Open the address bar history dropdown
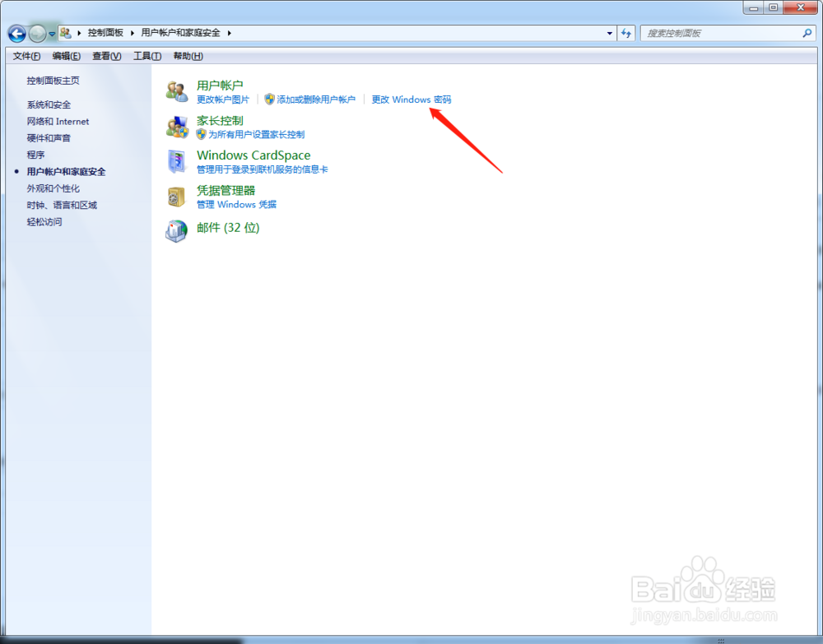Viewport: 823px width, 644px height. click(x=610, y=33)
